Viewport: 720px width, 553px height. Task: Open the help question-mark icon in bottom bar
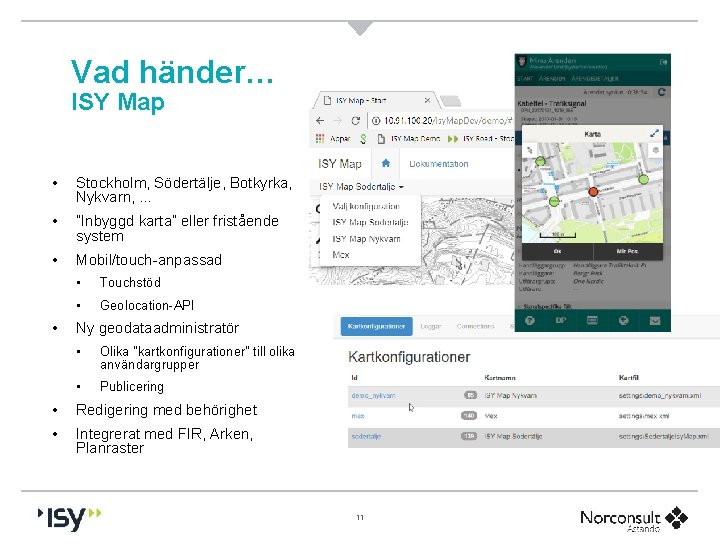(x=529, y=321)
